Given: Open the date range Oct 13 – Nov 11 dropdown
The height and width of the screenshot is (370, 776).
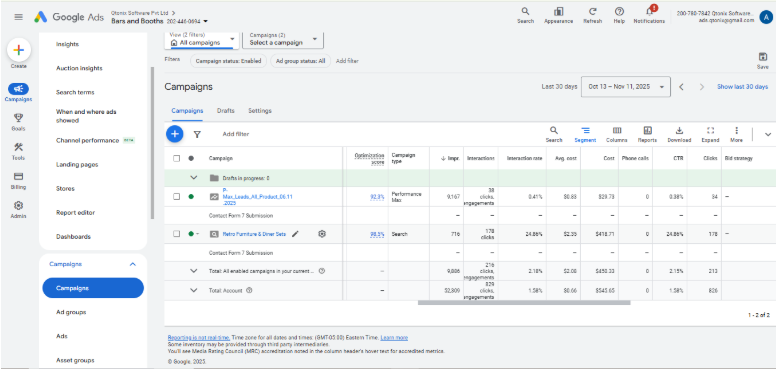Looking at the screenshot, I should (x=626, y=87).
